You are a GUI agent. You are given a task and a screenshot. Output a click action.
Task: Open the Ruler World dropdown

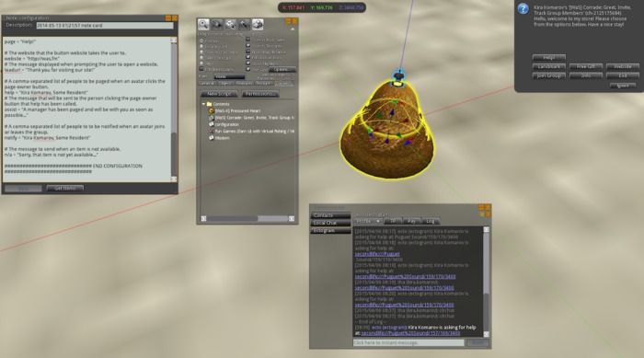point(229,76)
